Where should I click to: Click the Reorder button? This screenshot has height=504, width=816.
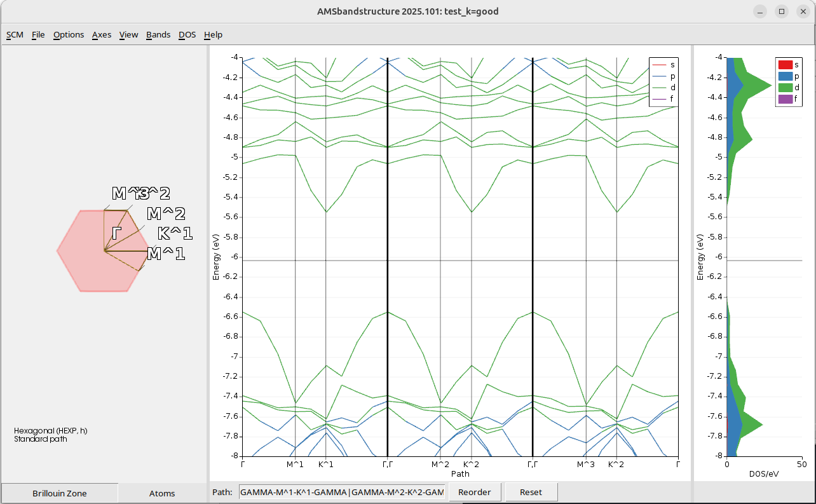tap(475, 492)
